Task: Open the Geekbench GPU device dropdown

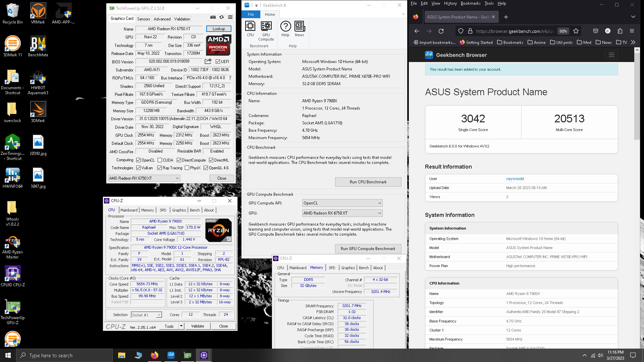Action: (x=342, y=213)
